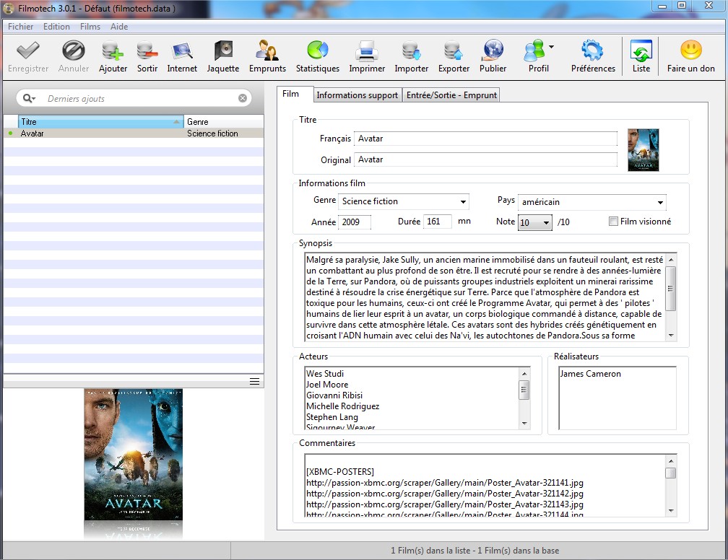Click the [XBMC-POSTERS] comment line
This screenshot has width=728, height=560.
[x=340, y=472]
